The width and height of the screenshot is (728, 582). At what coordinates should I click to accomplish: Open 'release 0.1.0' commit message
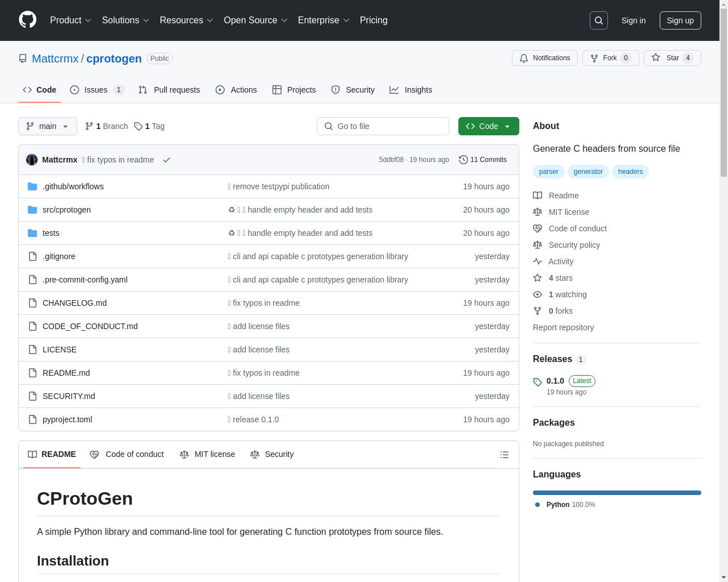pyautogui.click(x=254, y=419)
